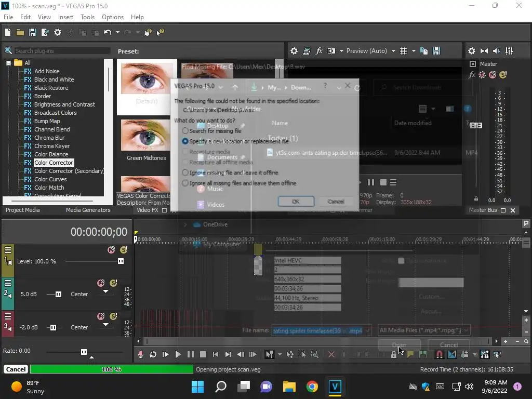Click the split screen view icon

[331, 51]
